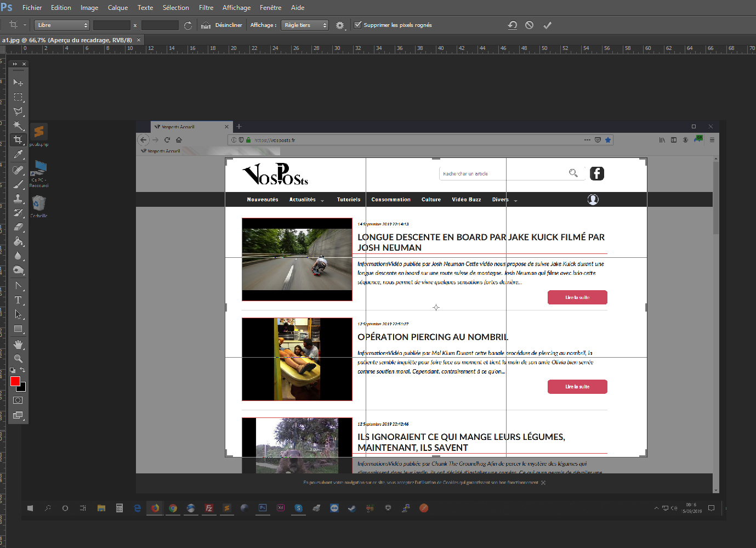The width and height of the screenshot is (756, 548).
Task: Close the a1.jpg document tab
Action: click(139, 40)
